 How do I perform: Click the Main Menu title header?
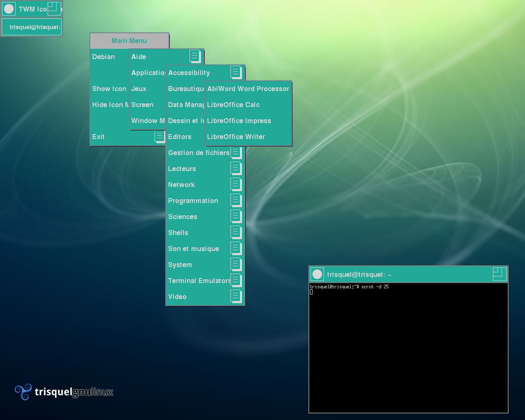pyautogui.click(x=129, y=41)
